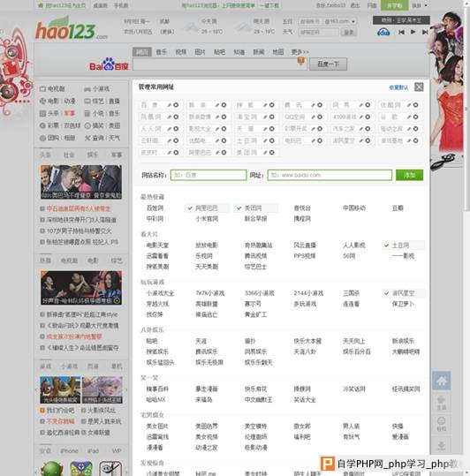
Task: Select the 贴吧 search tab
Action: click(219, 52)
